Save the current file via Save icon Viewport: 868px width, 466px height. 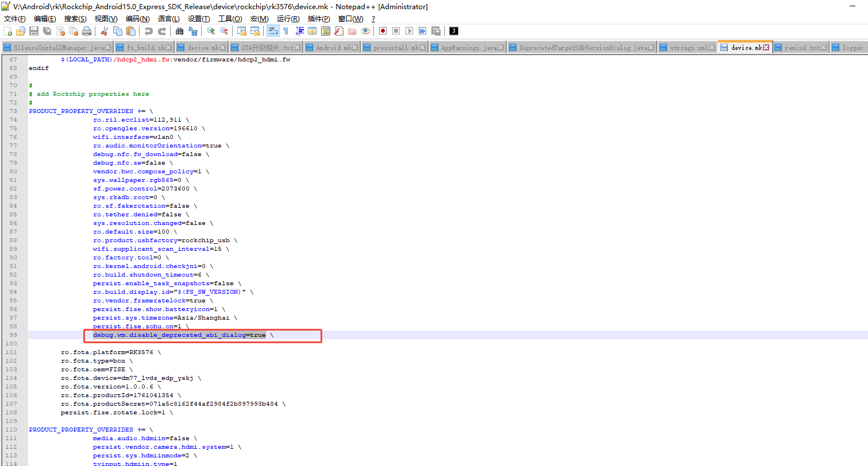(x=34, y=31)
